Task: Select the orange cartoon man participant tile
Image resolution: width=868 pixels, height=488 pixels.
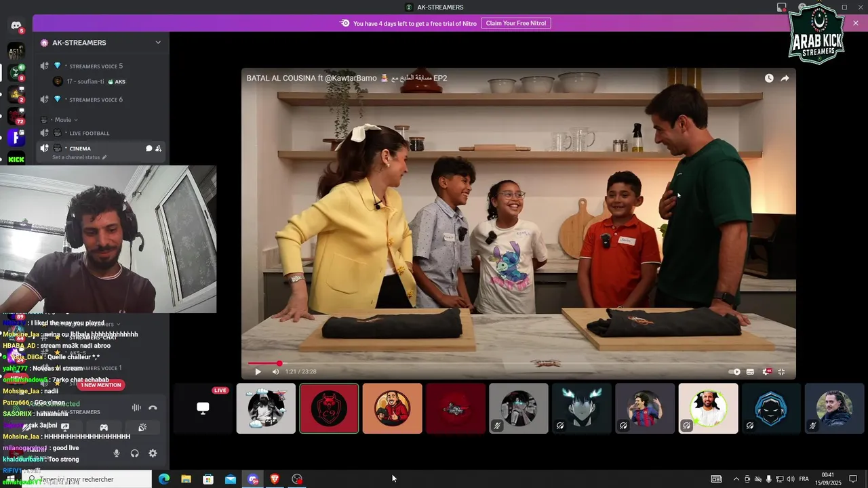Action: click(392, 409)
